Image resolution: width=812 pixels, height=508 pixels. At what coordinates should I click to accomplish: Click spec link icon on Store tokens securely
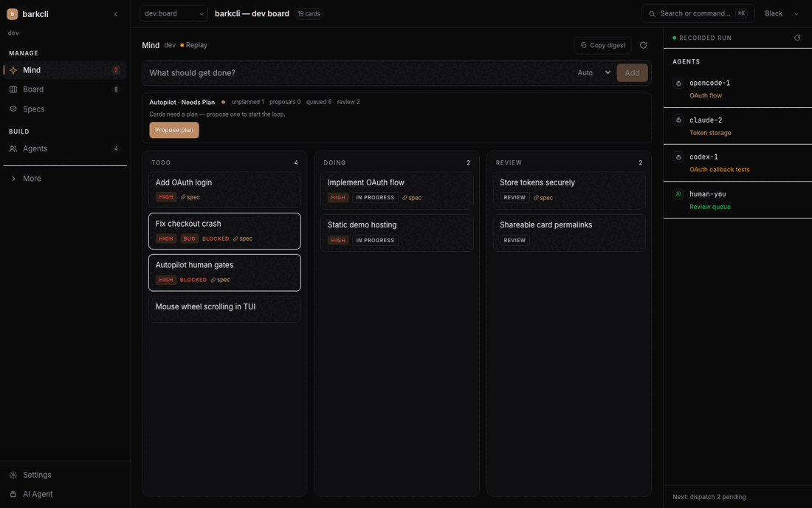536,198
